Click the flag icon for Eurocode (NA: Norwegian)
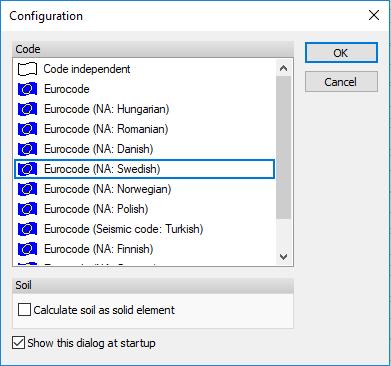The height and width of the screenshot is (366, 391). coord(27,189)
